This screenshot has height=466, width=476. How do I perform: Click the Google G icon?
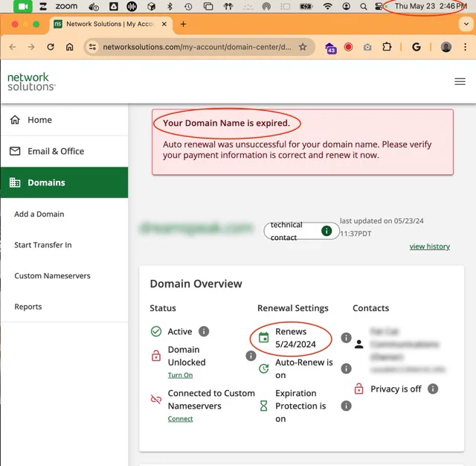(416, 47)
